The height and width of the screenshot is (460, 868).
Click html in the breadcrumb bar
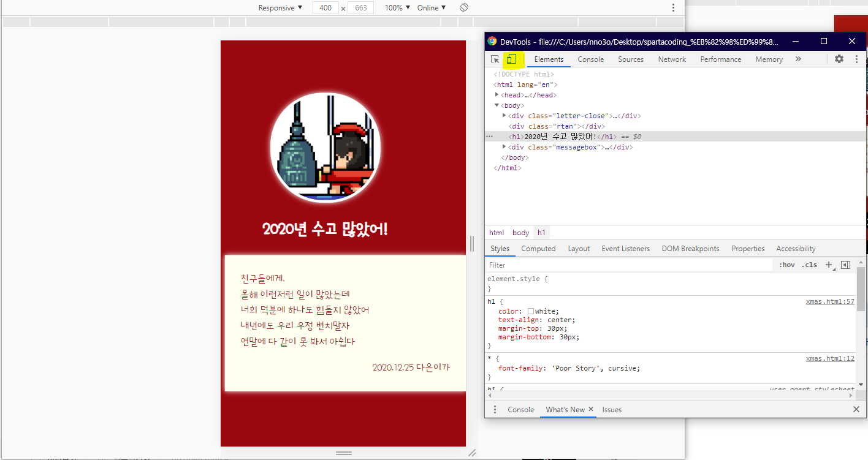497,233
